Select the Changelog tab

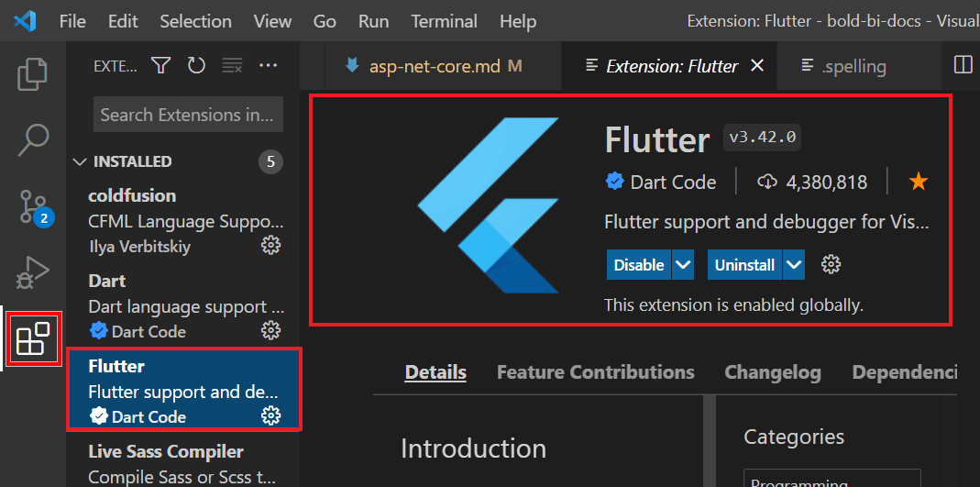coord(773,372)
